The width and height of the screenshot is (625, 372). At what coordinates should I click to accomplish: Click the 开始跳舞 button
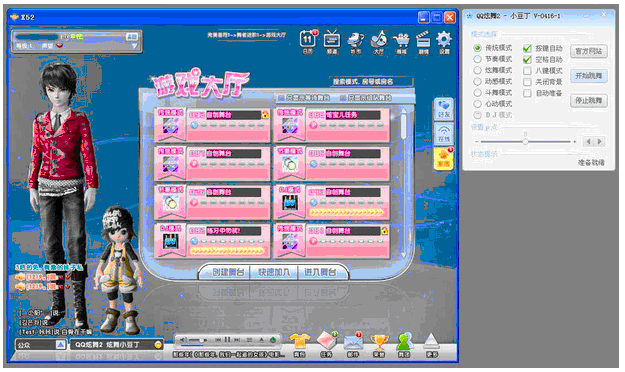click(589, 76)
